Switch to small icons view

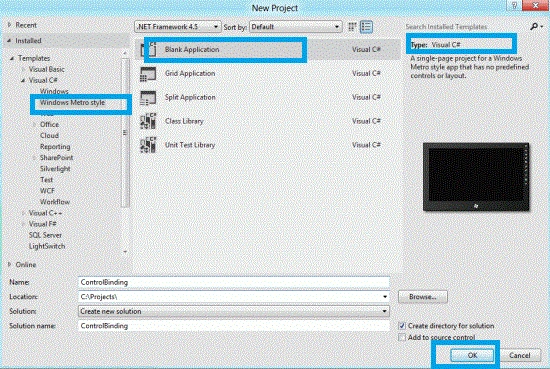click(x=352, y=27)
